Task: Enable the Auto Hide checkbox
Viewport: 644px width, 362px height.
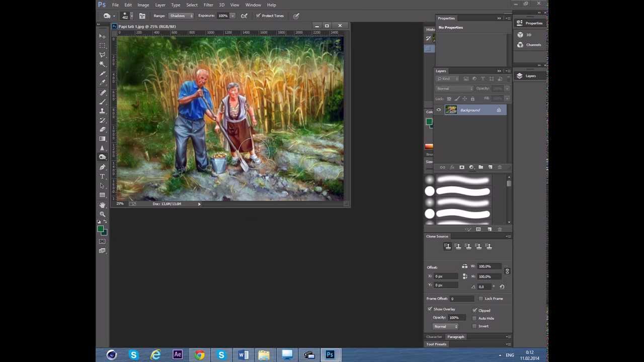Action: (x=474, y=318)
